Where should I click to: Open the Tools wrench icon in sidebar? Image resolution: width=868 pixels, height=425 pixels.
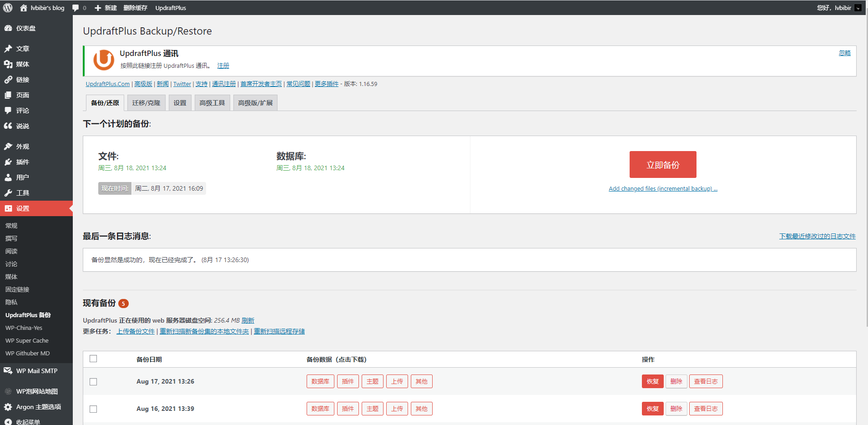[8, 193]
